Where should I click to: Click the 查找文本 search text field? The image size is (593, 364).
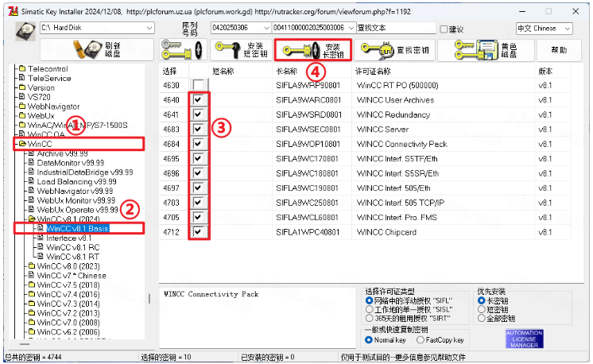click(x=396, y=28)
